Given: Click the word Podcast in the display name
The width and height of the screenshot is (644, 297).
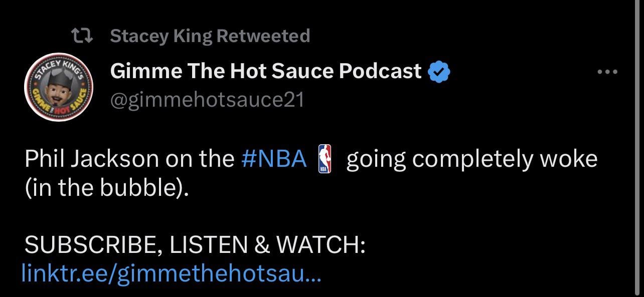Looking at the screenshot, I should coord(380,72).
